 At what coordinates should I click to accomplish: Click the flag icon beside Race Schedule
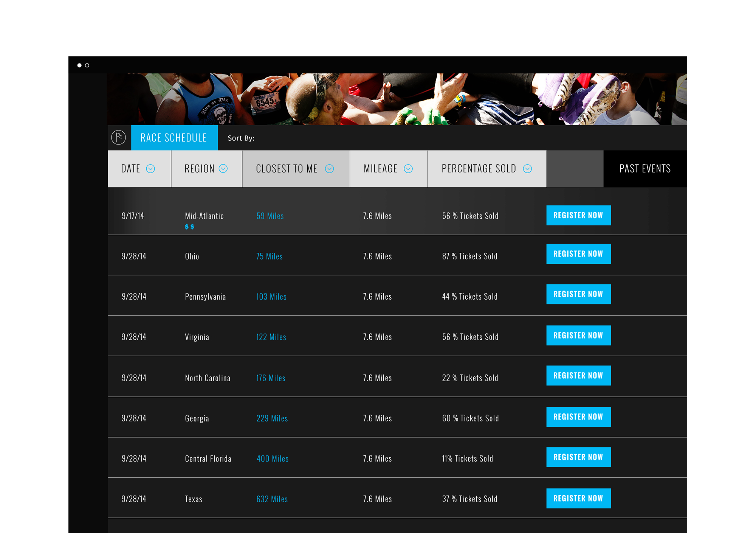point(118,137)
